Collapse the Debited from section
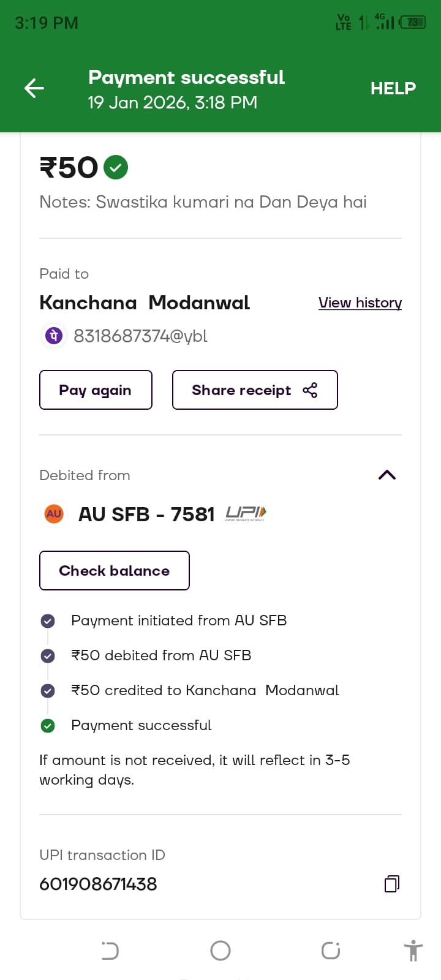 [387, 475]
